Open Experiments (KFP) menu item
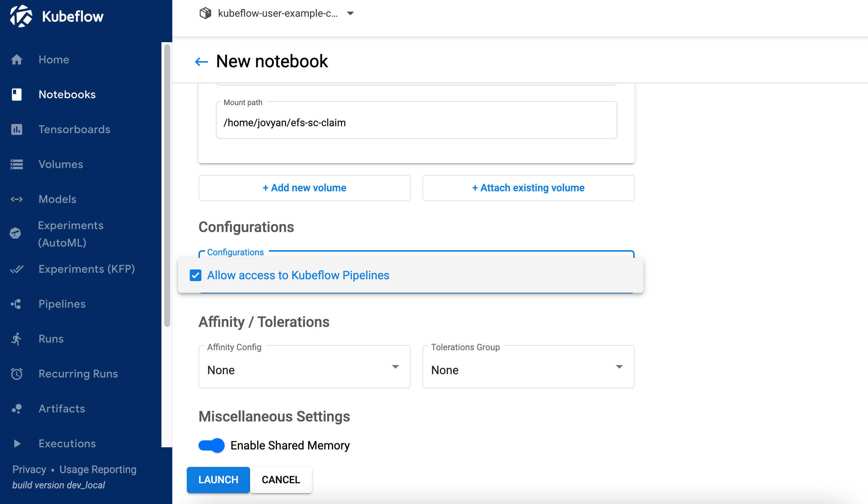 [87, 269]
